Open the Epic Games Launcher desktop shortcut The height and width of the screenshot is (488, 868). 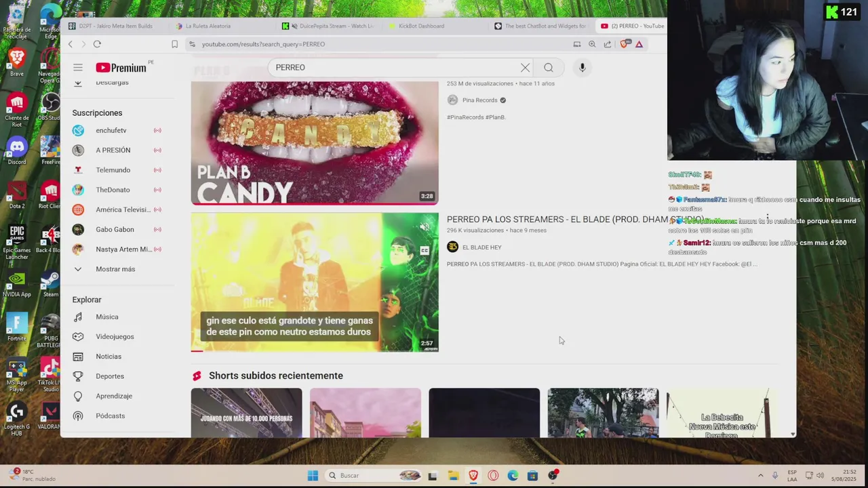(17, 242)
